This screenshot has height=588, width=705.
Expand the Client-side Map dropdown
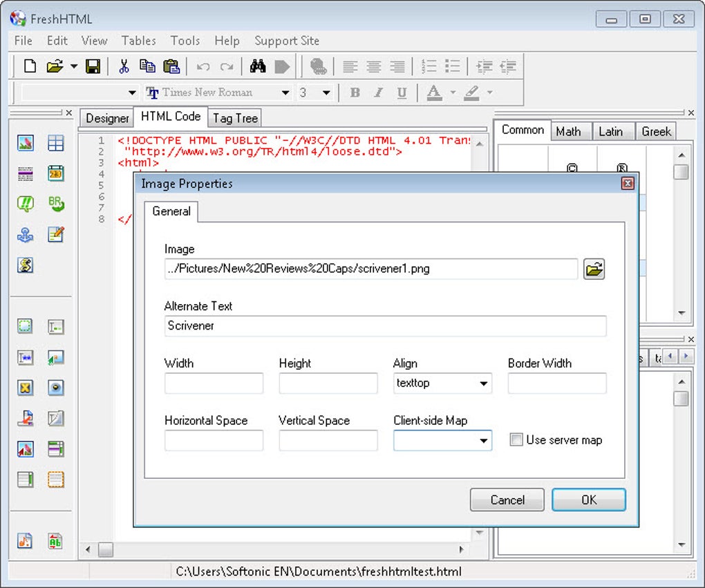(483, 441)
